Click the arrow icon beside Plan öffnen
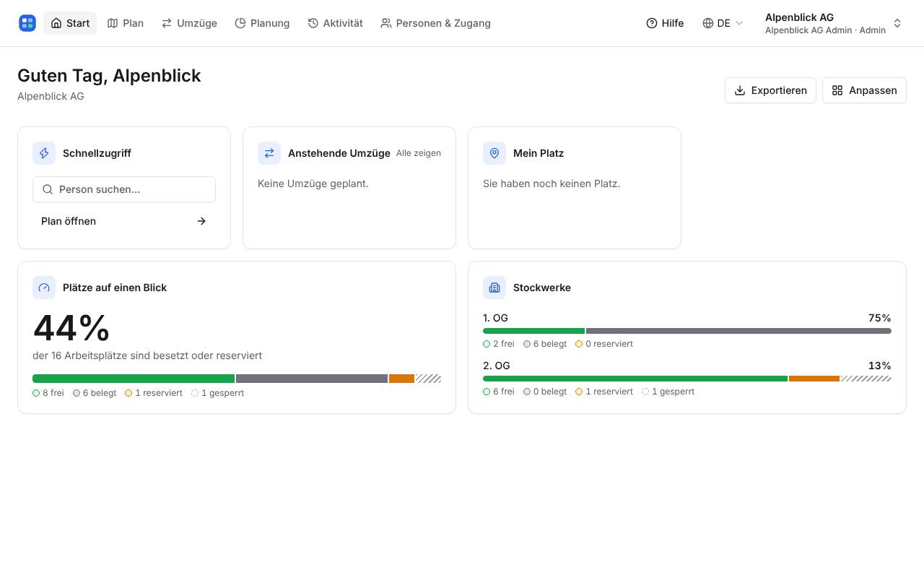The width and height of the screenshot is (924, 578). (201, 221)
